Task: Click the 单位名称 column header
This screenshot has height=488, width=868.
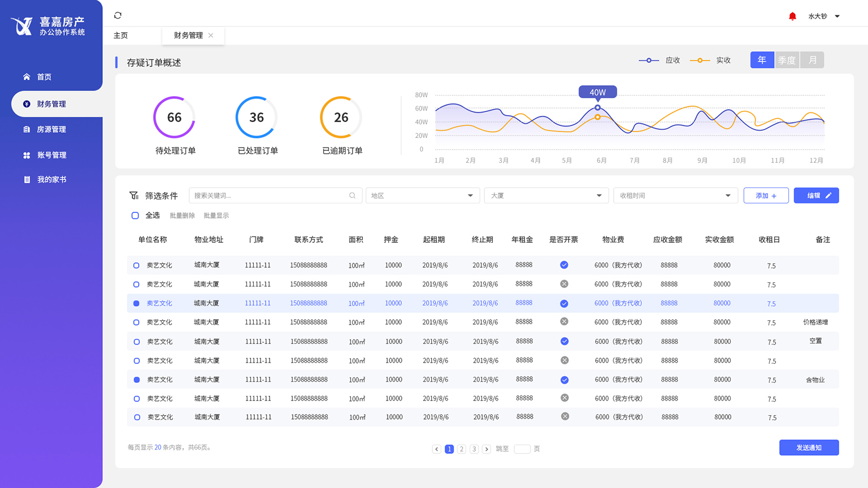Action: [x=153, y=239]
